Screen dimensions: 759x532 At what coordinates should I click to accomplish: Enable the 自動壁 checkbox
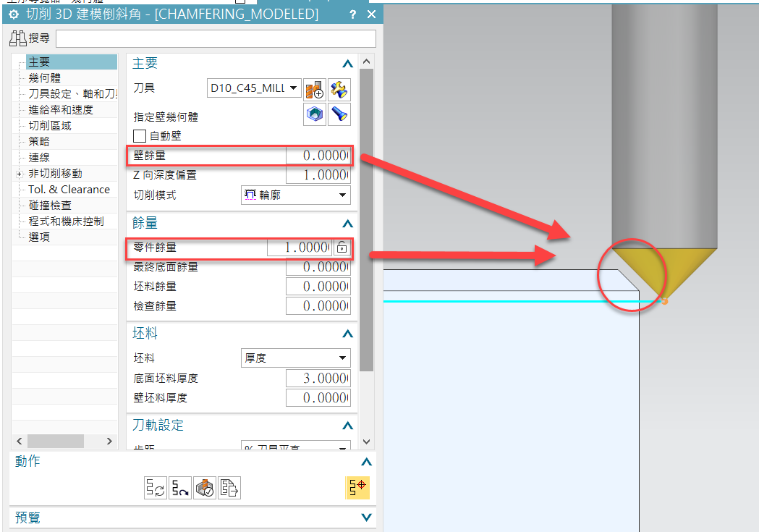pos(140,136)
